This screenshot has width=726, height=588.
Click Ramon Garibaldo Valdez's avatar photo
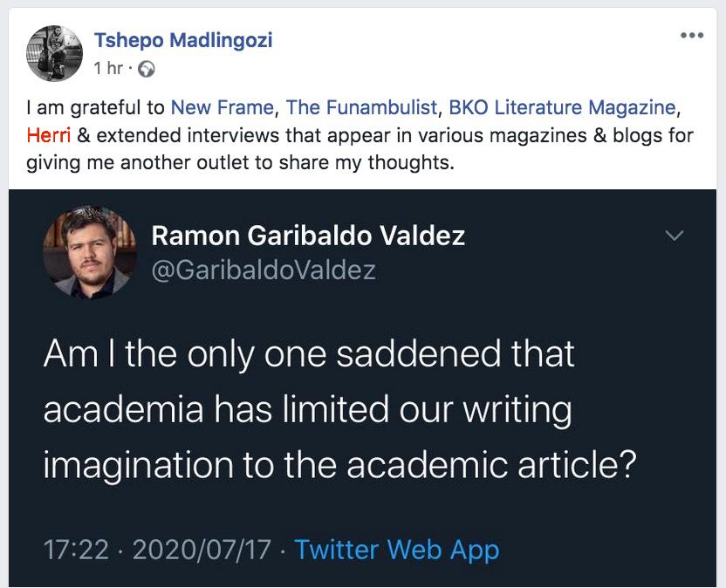click(89, 253)
